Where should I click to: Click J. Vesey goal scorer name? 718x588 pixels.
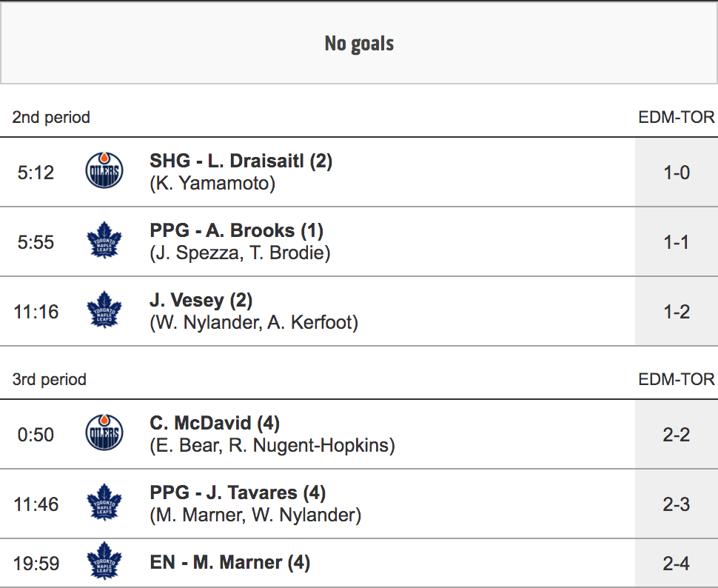pyautogui.click(x=201, y=300)
